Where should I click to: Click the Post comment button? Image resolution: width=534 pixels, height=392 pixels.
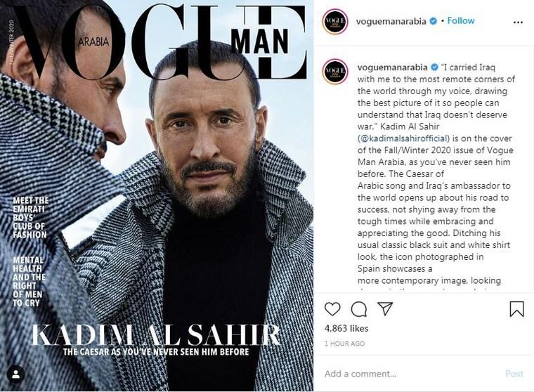point(514,374)
